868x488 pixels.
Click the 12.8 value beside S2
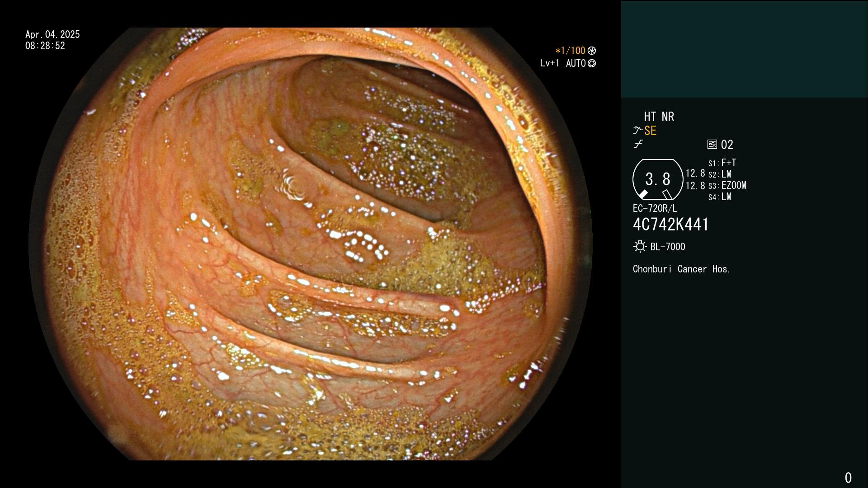pos(695,173)
